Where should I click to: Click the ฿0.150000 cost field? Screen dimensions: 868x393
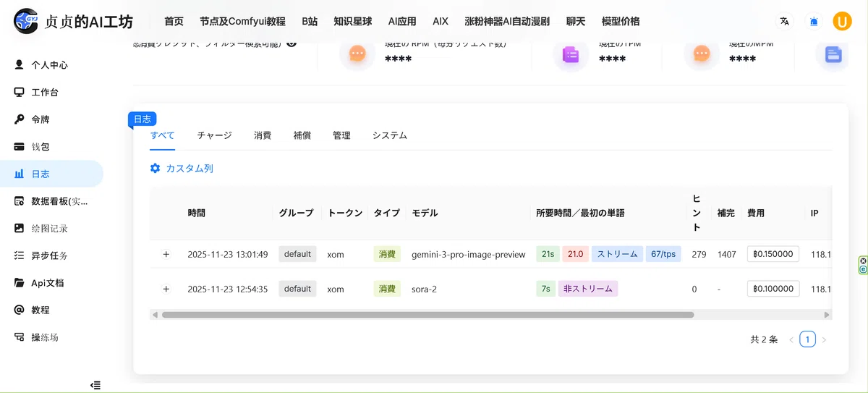[773, 254]
